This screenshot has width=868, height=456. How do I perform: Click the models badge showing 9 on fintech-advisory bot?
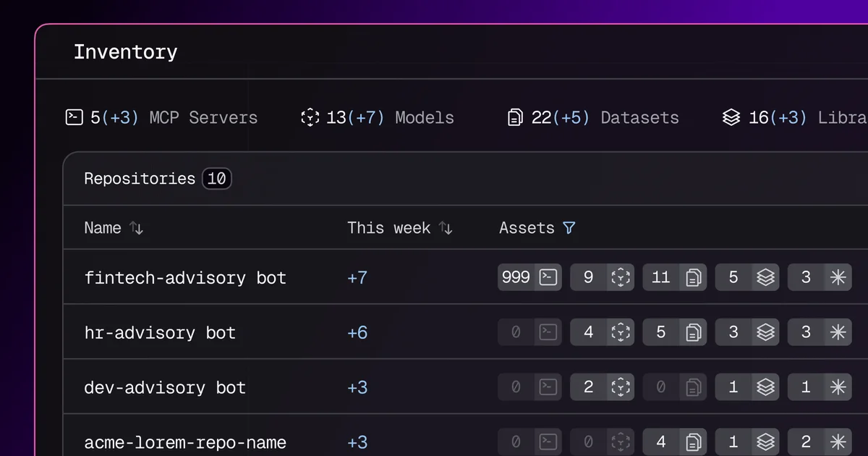[x=602, y=277]
